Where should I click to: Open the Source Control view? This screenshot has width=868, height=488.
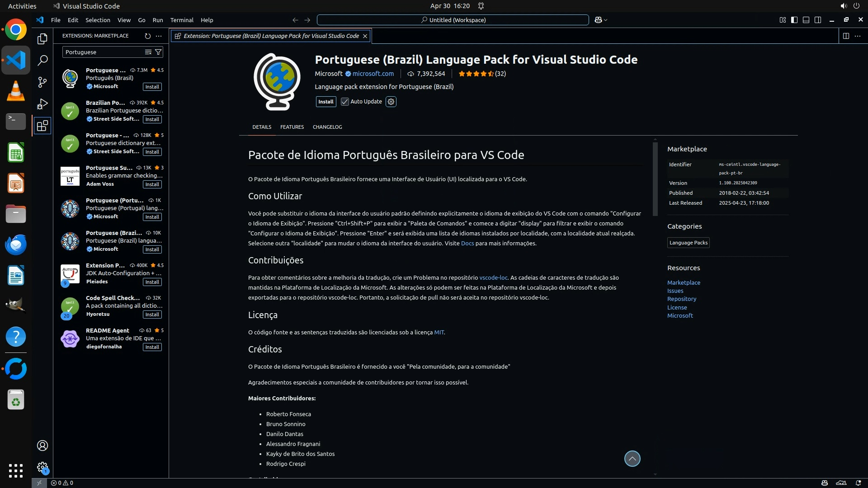pyautogui.click(x=42, y=82)
